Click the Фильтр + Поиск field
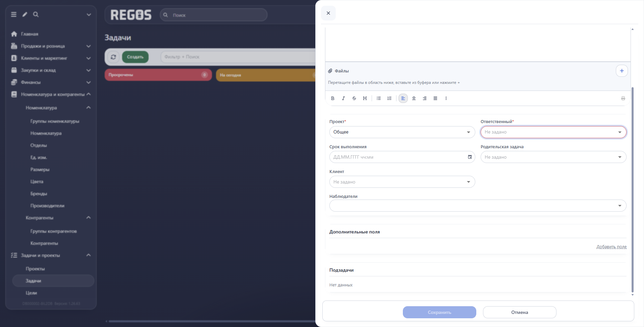The height and width of the screenshot is (327, 644). click(x=238, y=57)
